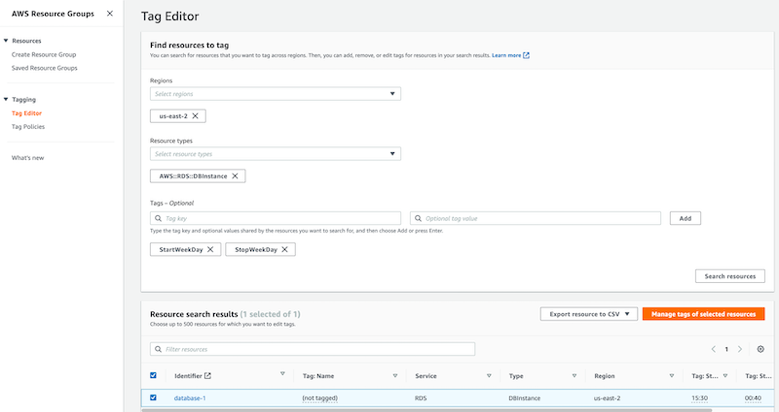The height and width of the screenshot is (412, 779).
Task: Open Tag Policies page
Action: tap(28, 127)
